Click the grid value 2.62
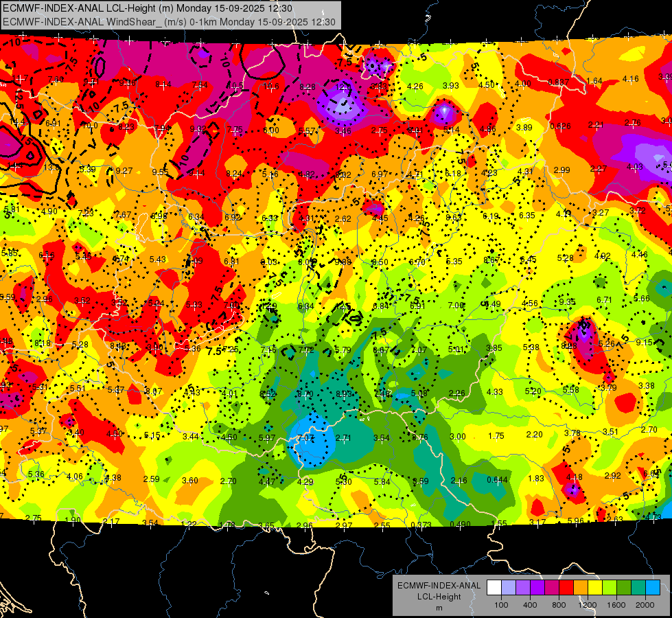This screenshot has height=618, width=672. [x=343, y=219]
